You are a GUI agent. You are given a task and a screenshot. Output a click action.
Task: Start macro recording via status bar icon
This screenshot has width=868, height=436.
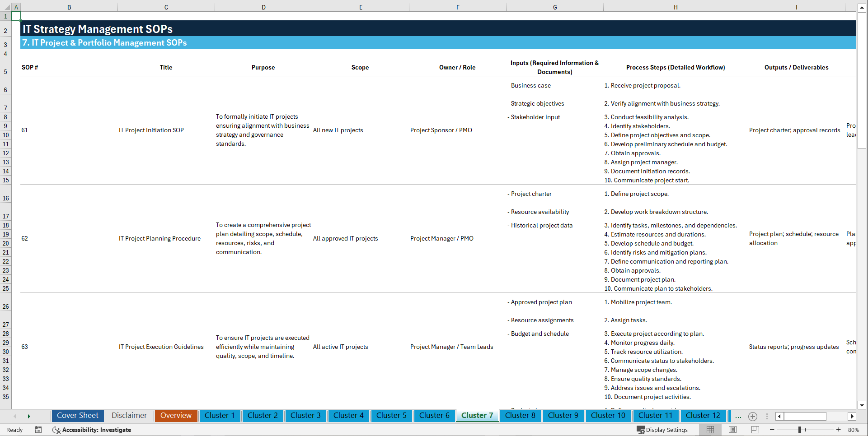38,430
